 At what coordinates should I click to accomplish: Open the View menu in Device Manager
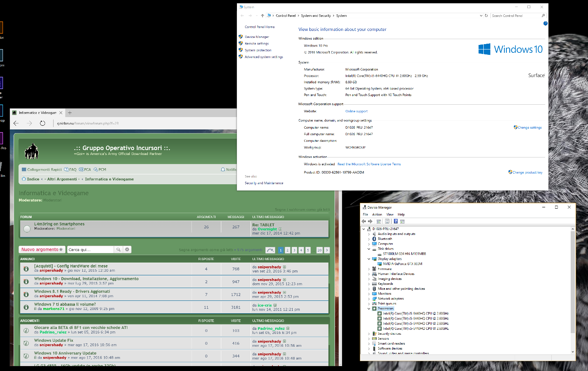point(390,214)
